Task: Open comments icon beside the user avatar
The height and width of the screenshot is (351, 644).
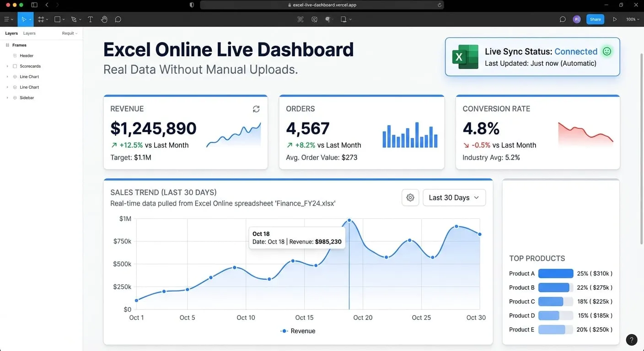Action: (563, 19)
